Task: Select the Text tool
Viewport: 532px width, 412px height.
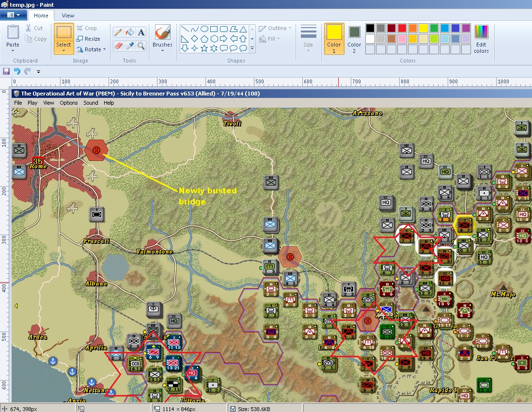Action: [x=141, y=32]
